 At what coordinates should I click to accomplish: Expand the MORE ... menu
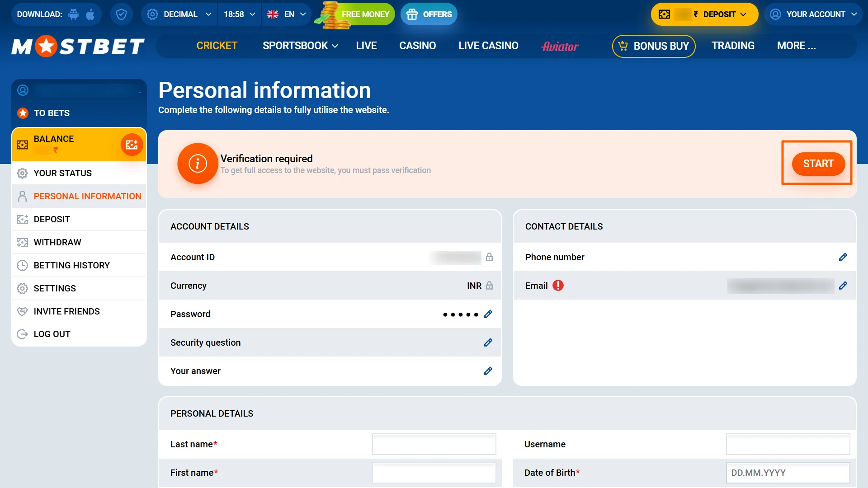coord(797,46)
